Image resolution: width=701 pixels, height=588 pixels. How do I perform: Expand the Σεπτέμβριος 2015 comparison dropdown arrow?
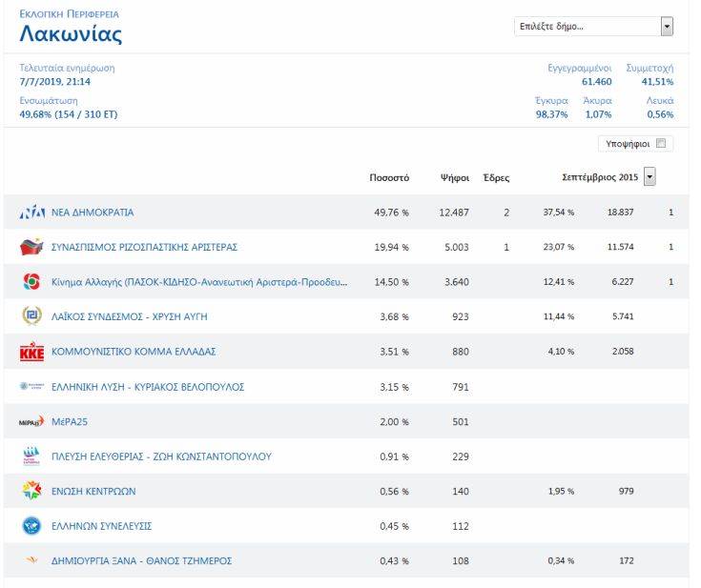coord(649,177)
